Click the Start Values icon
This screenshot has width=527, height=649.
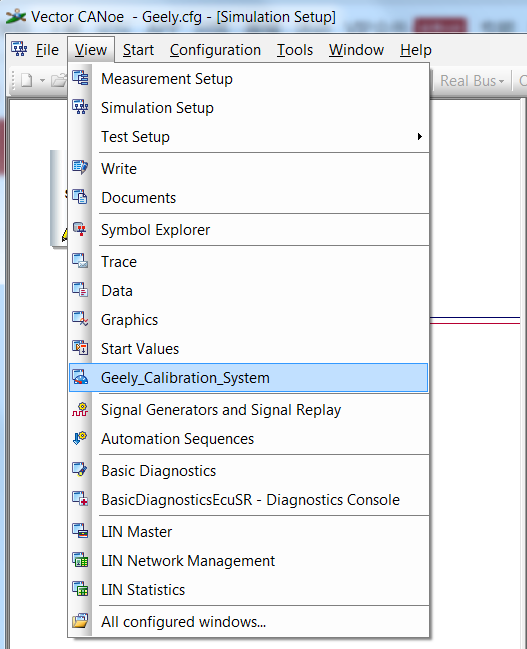click(80, 348)
